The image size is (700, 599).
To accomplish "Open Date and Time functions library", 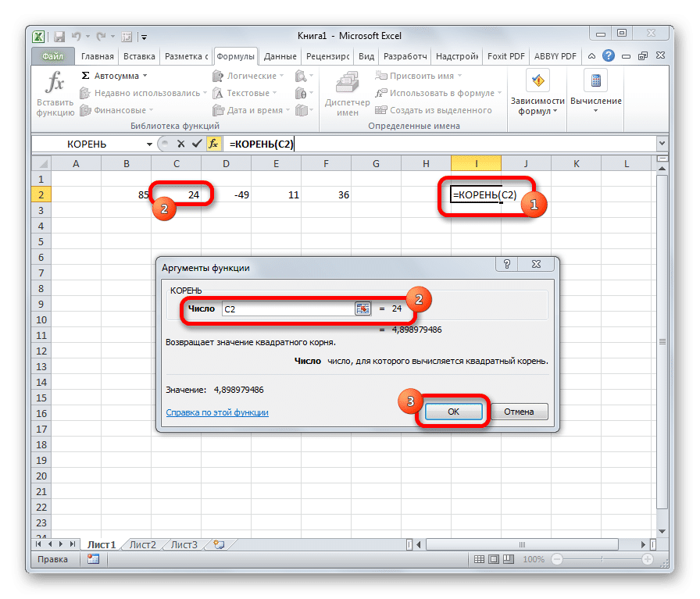I will point(252,110).
